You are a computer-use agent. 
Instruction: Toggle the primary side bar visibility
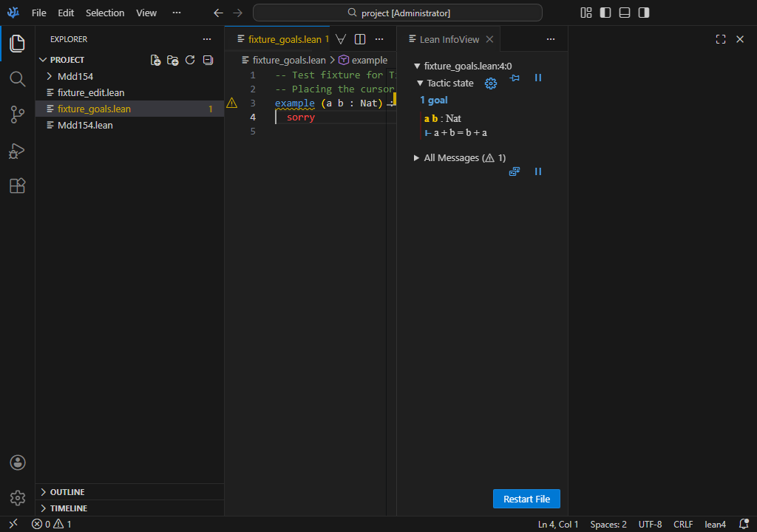point(605,13)
